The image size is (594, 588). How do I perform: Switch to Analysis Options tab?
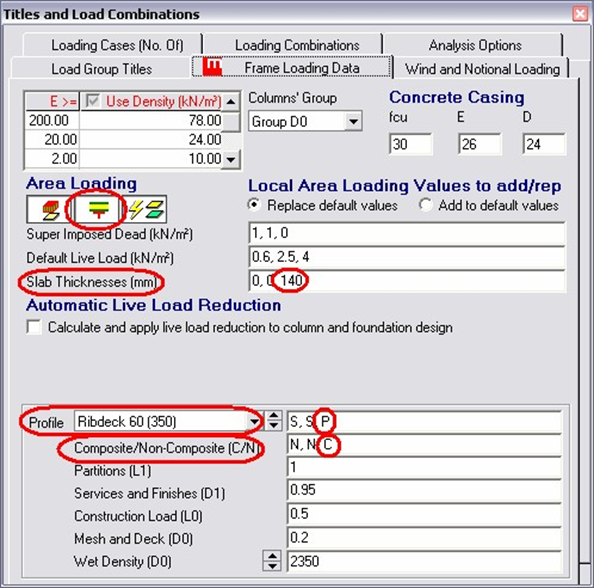[474, 45]
